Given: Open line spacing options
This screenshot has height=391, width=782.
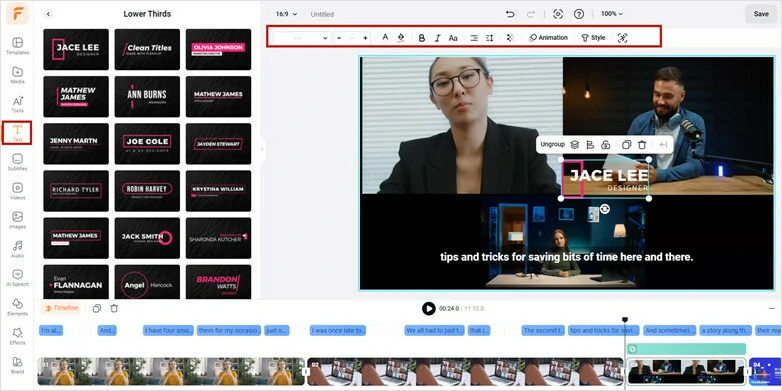Looking at the screenshot, I should tap(489, 37).
